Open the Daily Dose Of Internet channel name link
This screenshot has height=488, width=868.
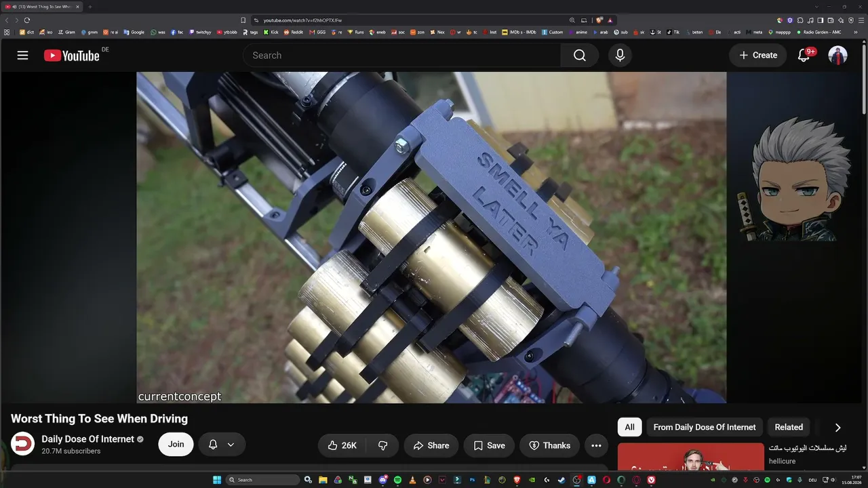point(88,439)
